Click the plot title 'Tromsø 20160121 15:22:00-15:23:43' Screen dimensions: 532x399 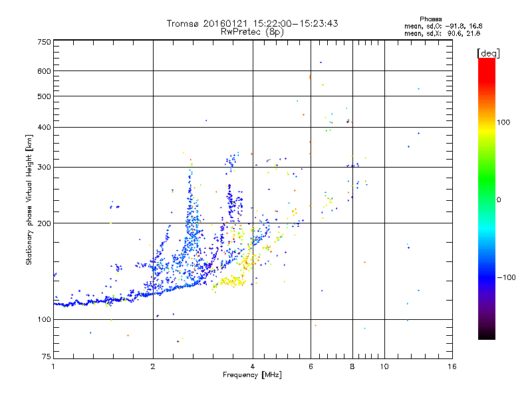tap(252, 23)
